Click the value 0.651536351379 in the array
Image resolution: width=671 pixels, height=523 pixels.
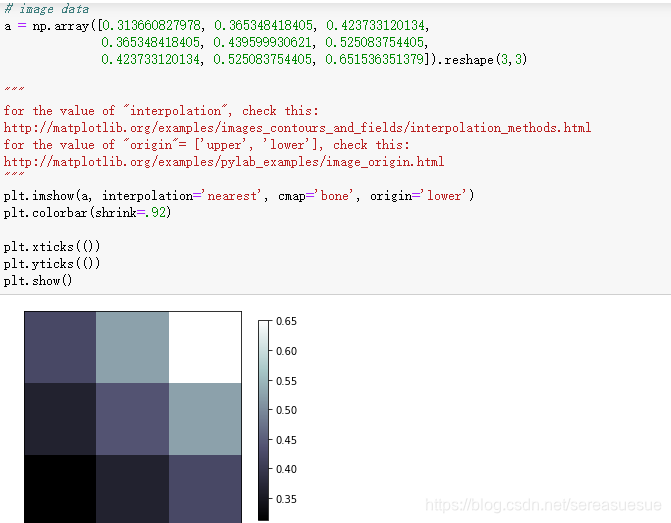(x=374, y=59)
